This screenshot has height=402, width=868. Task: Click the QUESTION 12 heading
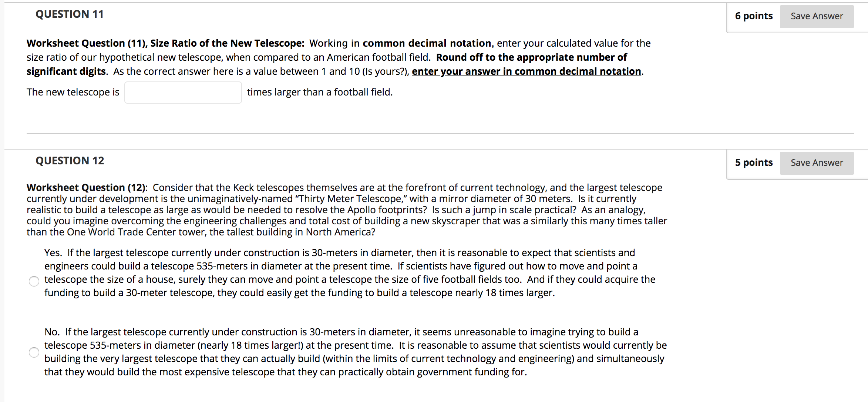[x=70, y=161]
